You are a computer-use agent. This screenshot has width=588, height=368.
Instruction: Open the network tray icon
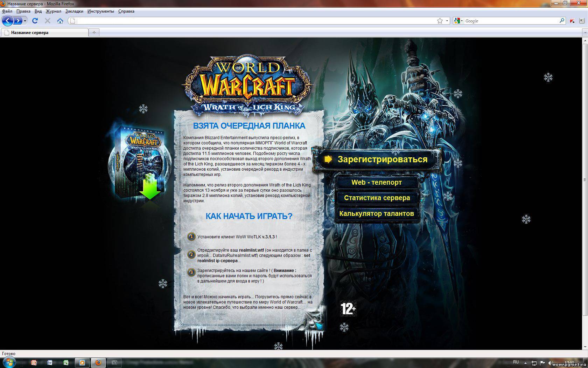tap(534, 363)
